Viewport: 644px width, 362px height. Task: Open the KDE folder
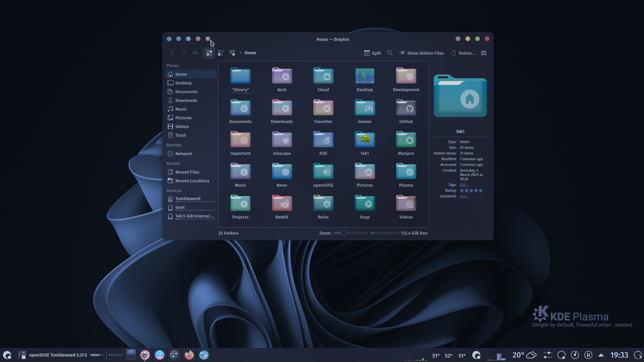[323, 143]
